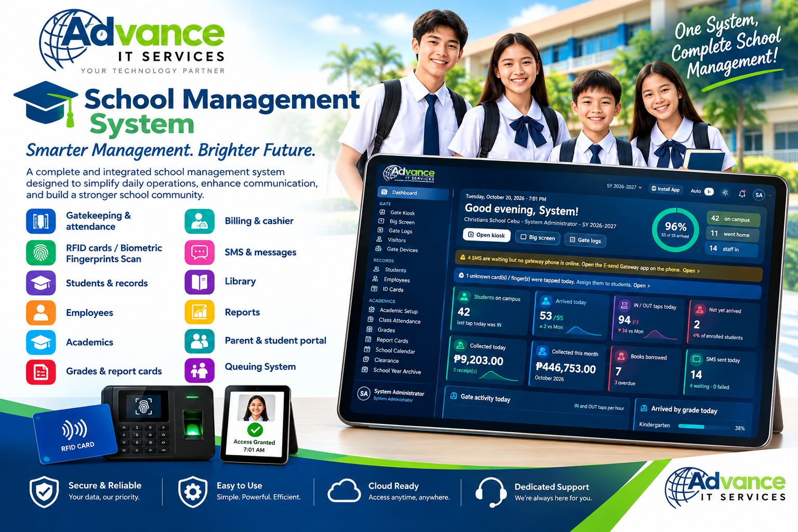Click the Install App button
Viewport: 798px width, 532px height.
(666, 189)
